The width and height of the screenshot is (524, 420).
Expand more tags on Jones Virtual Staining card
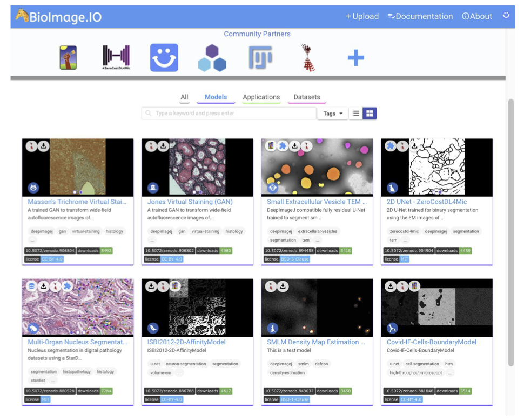152,240
